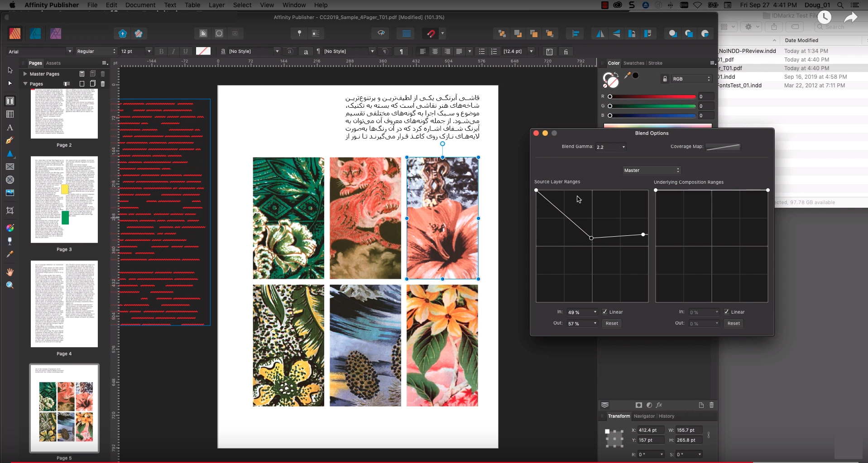The width and height of the screenshot is (868, 463).
Task: Select the Table tool
Action: [x=10, y=115]
